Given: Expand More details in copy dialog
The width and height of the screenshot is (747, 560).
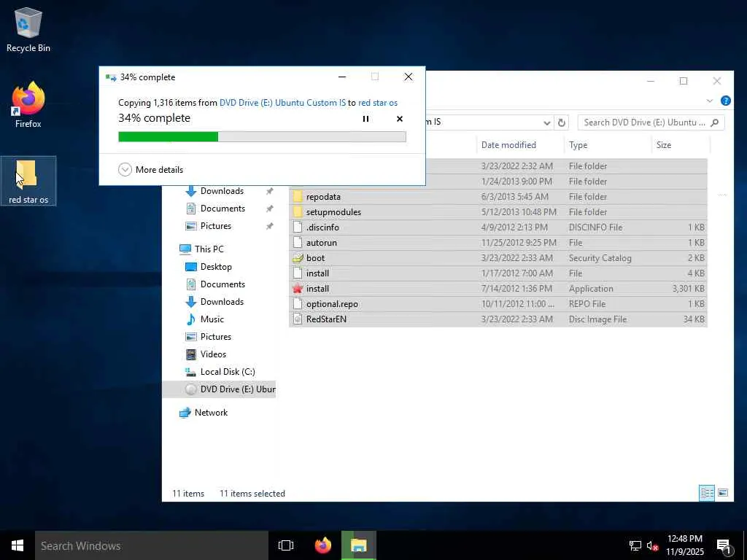Looking at the screenshot, I should click(150, 169).
